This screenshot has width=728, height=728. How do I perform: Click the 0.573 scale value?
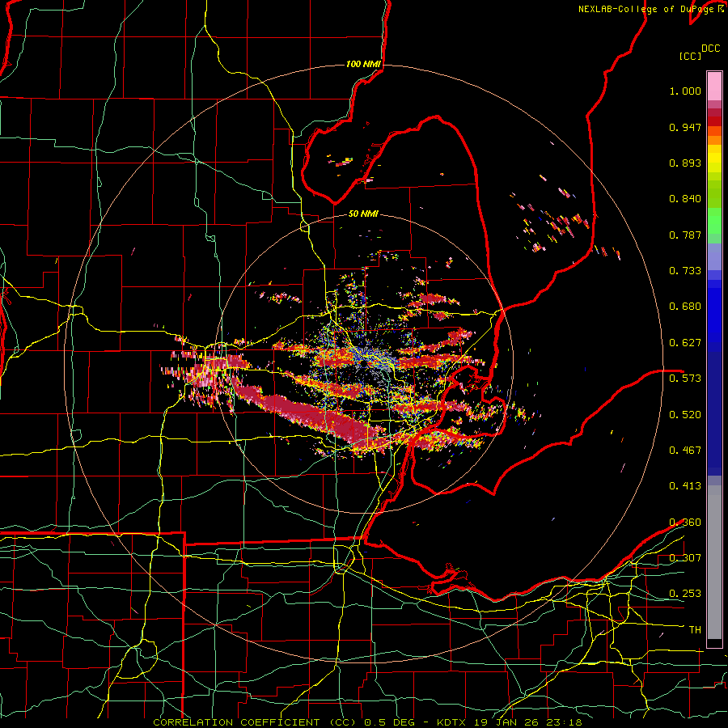click(x=685, y=379)
